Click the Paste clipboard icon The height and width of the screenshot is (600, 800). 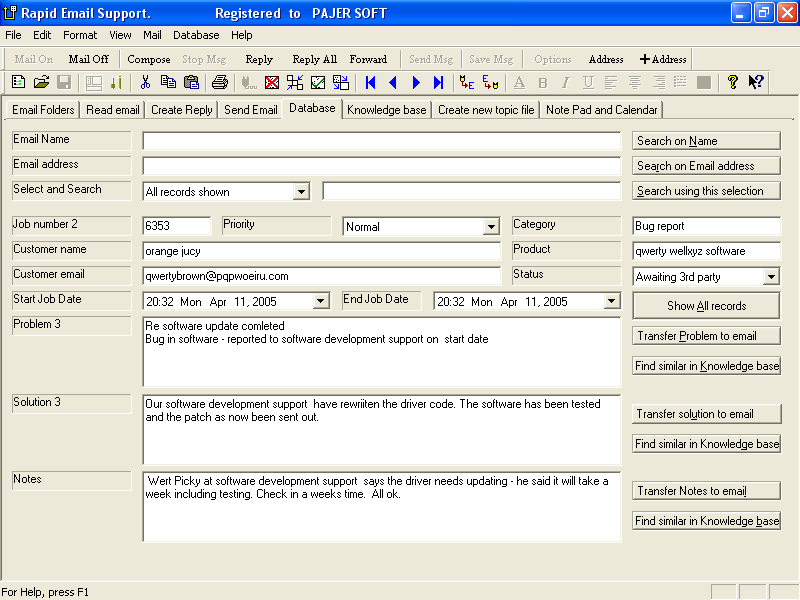tap(191, 82)
